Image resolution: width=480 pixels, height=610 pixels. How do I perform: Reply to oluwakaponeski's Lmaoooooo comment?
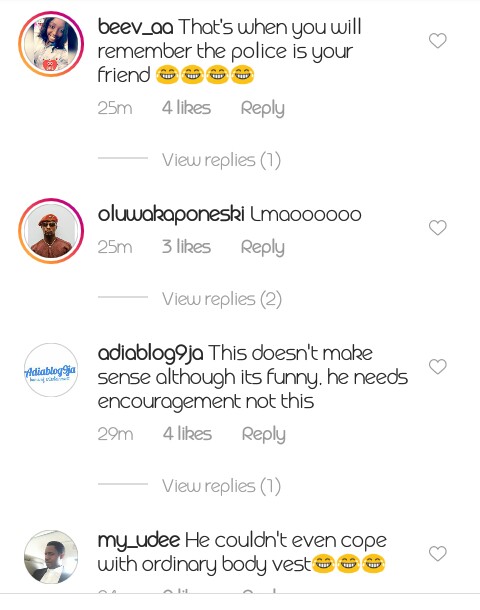pos(263,247)
